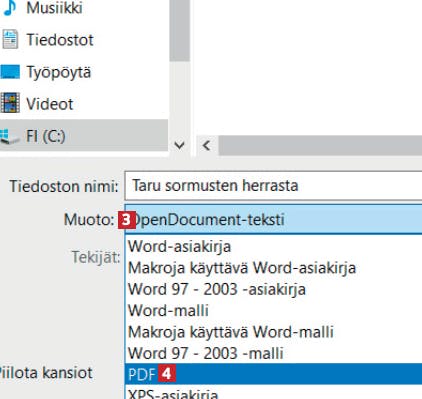Choose Makroja käyttävä Word-asiakirja format
This screenshot has width=422, height=399.
tap(273, 268)
